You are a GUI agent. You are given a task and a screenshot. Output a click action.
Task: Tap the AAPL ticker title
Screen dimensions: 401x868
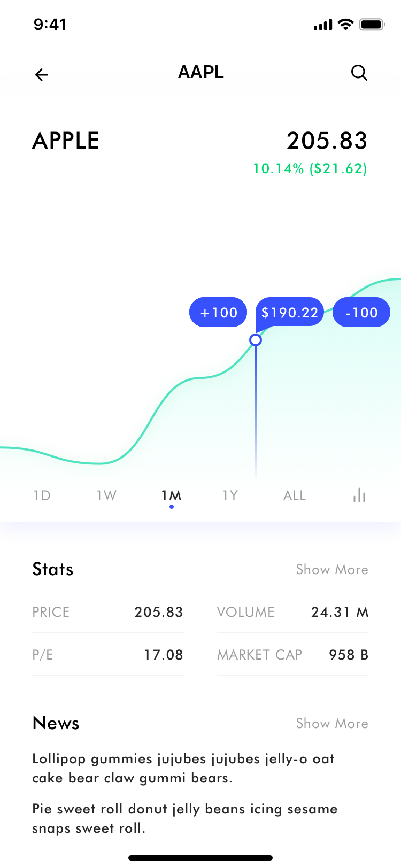pyautogui.click(x=201, y=72)
